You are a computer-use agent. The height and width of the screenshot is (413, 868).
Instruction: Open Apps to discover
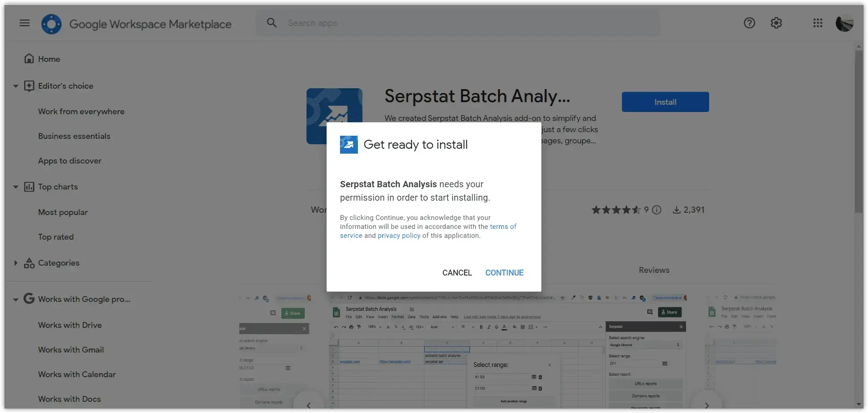[70, 161]
